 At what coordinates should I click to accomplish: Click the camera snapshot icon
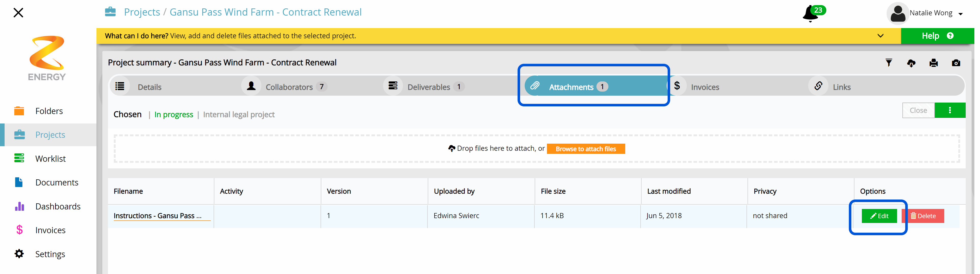956,63
